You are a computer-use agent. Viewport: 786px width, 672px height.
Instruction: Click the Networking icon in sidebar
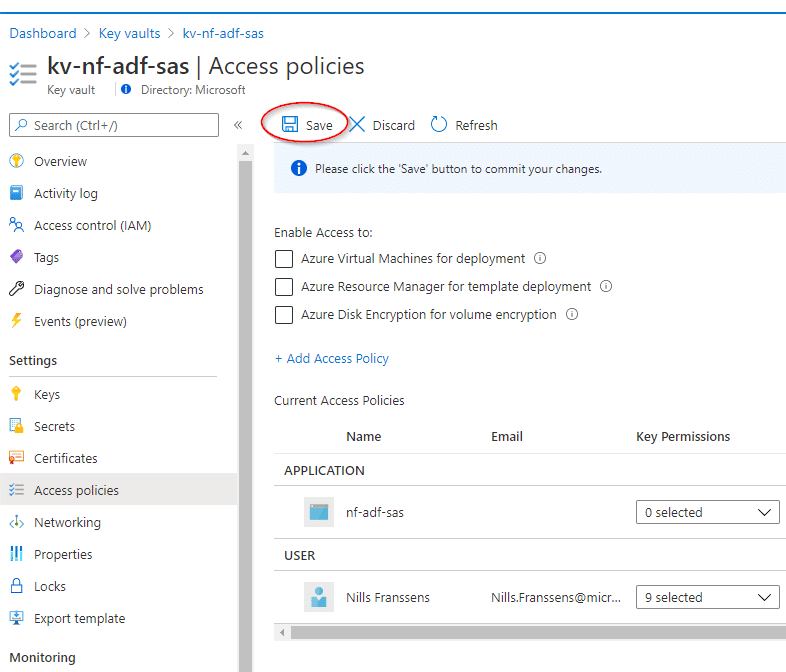click(17, 522)
